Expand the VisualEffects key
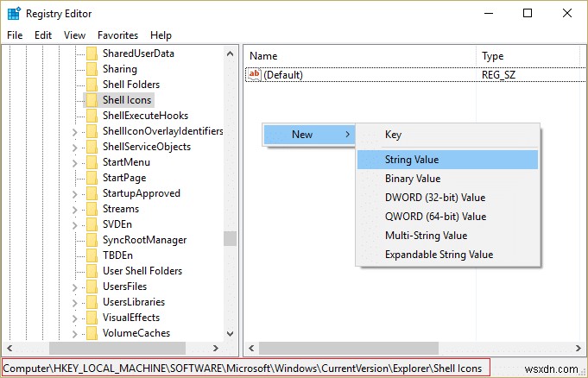The height and width of the screenshot is (378, 588). point(74,318)
